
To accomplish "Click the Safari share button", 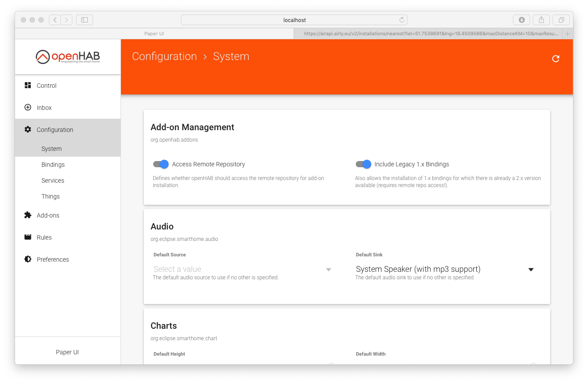I will coord(541,20).
